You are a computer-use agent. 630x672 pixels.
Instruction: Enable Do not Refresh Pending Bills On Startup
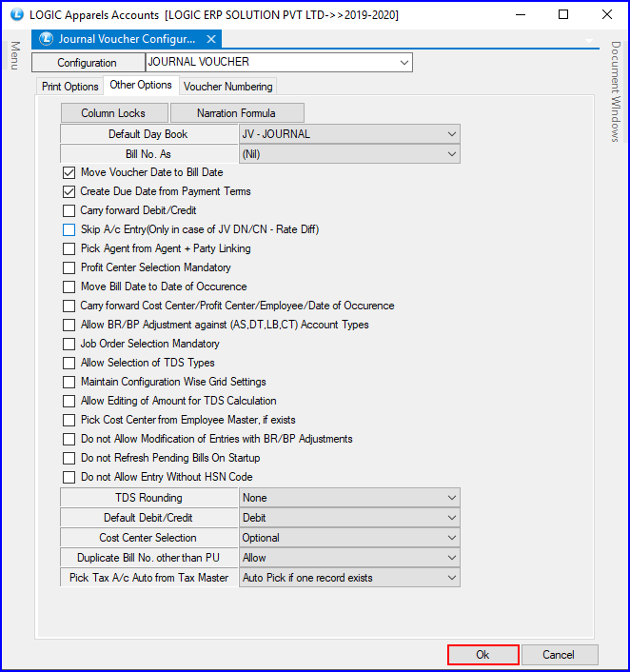[x=69, y=458]
